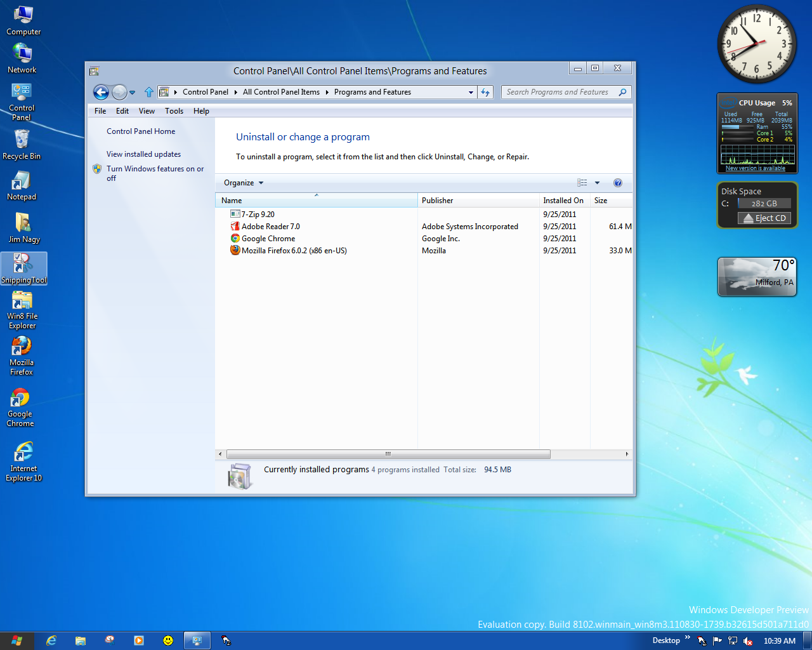
Task: Click the Action Center flag icon
Action: [717, 641]
